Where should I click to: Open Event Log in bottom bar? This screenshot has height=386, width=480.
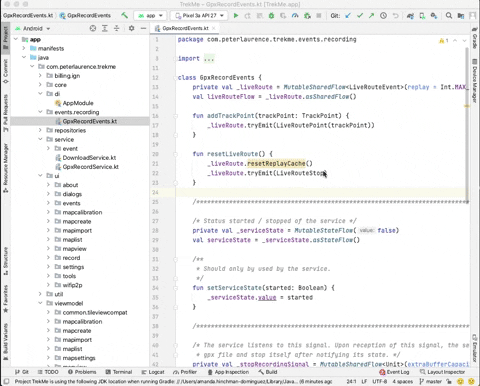click(394, 372)
